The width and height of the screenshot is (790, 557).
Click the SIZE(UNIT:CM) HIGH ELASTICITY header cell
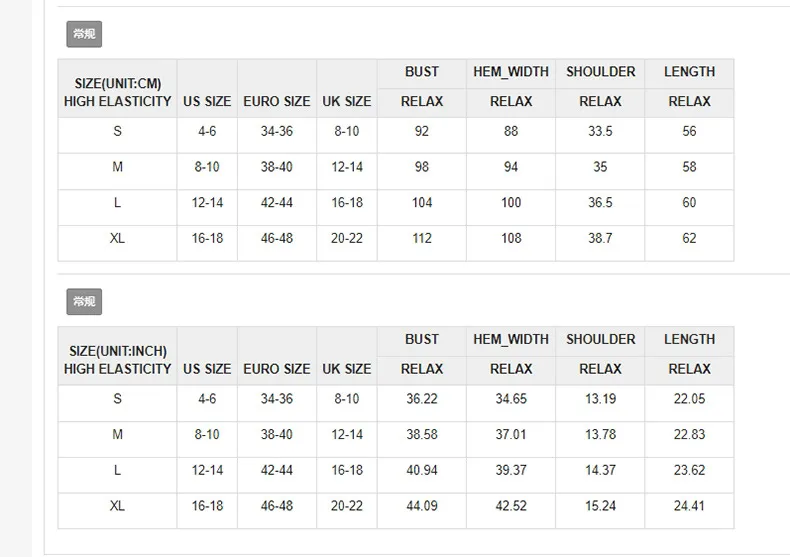pyautogui.click(x=117, y=91)
